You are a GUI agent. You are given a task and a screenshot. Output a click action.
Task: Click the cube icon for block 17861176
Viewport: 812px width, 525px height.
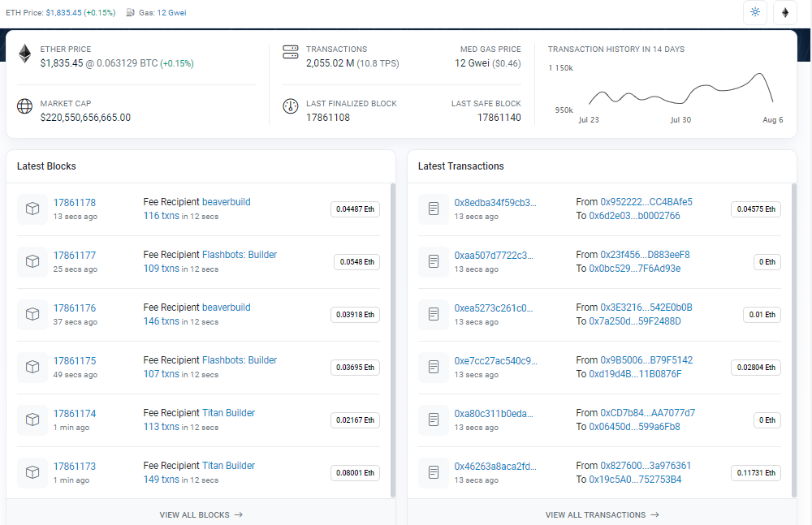tap(32, 314)
